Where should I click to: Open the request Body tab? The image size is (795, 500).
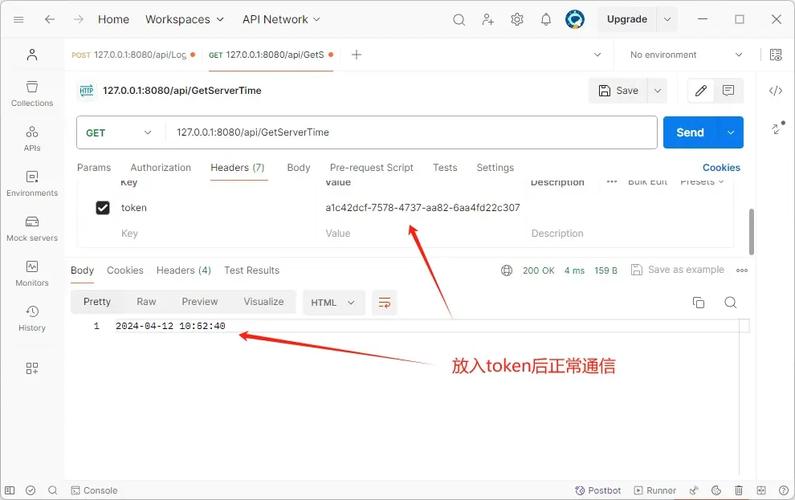point(298,168)
